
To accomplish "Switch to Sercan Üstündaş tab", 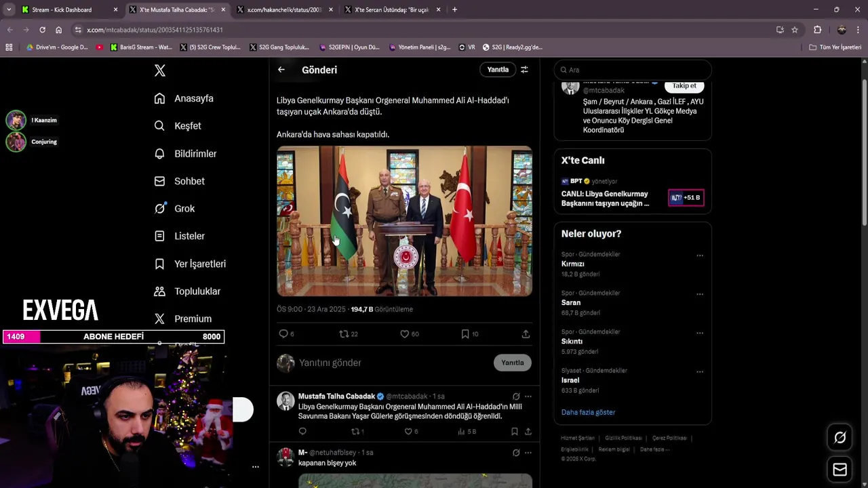I will 391,9.
